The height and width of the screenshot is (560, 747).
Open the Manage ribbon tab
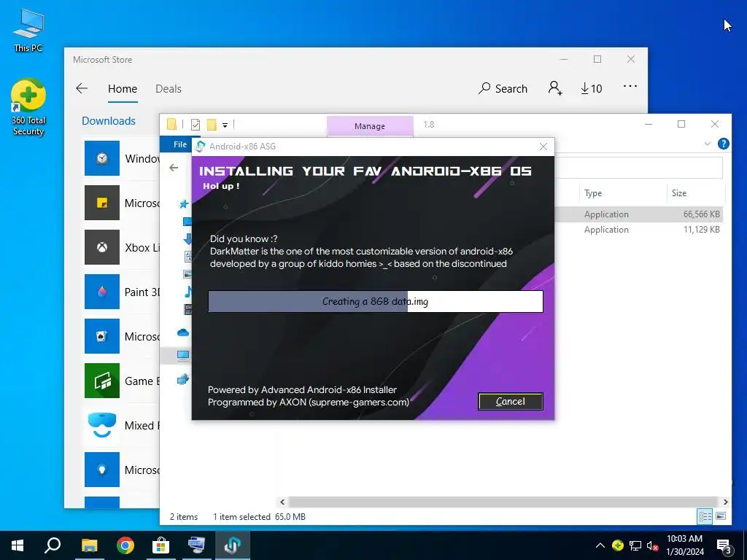(370, 126)
